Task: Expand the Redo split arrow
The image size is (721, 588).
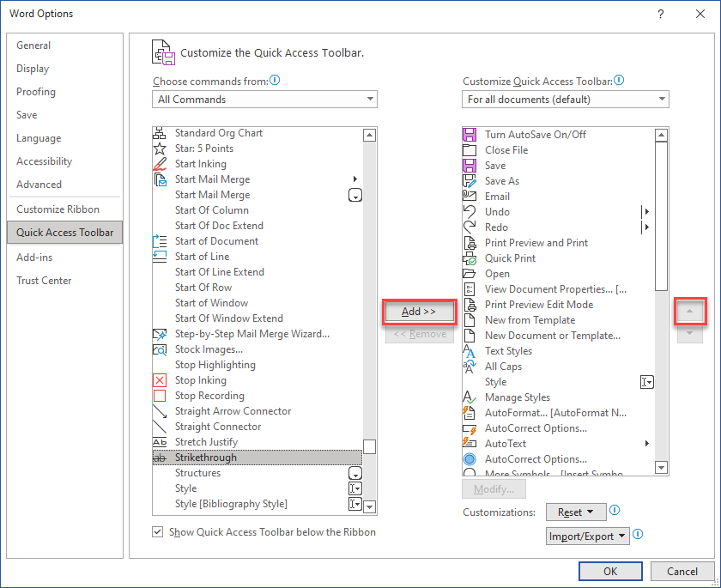Action: point(647,227)
